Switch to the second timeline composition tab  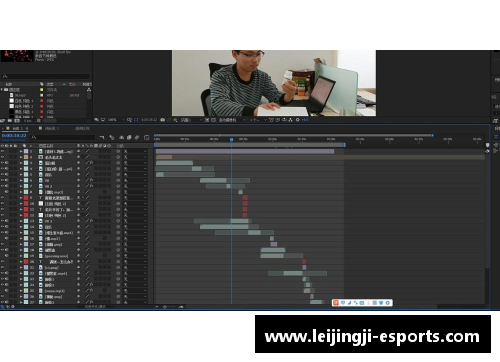[x=50, y=128]
